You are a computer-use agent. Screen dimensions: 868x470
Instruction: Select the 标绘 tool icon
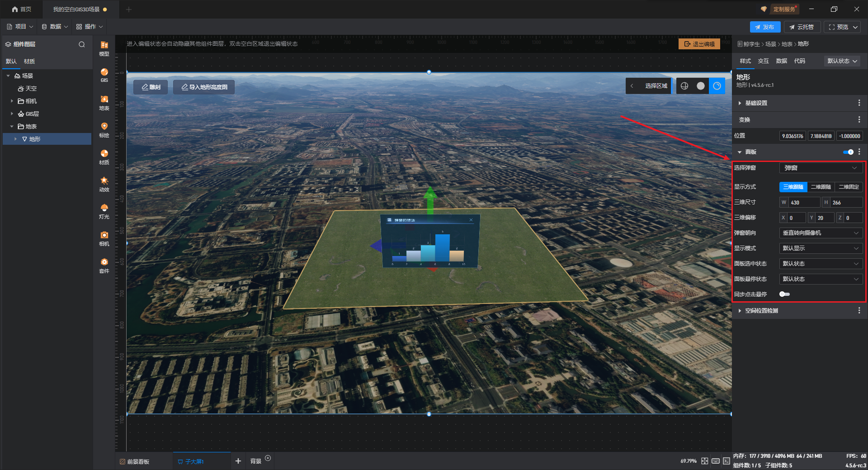(104, 129)
